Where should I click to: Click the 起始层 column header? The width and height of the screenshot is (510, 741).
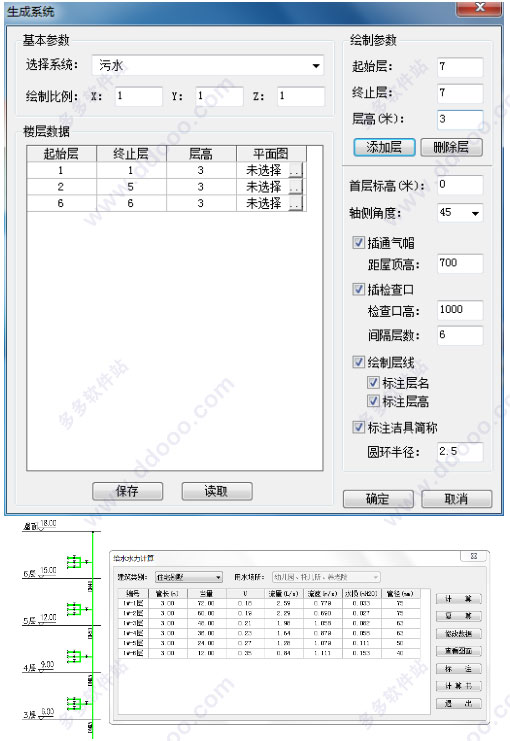pos(61,154)
